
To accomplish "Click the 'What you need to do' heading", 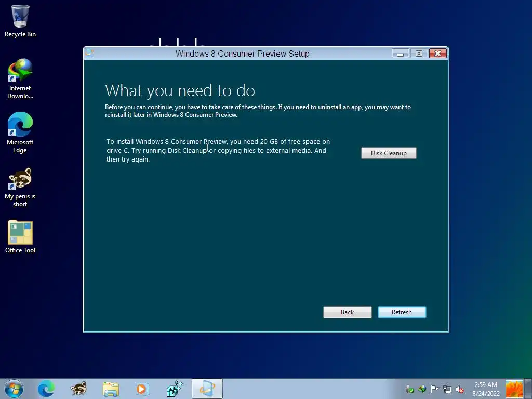I will click(x=180, y=90).
